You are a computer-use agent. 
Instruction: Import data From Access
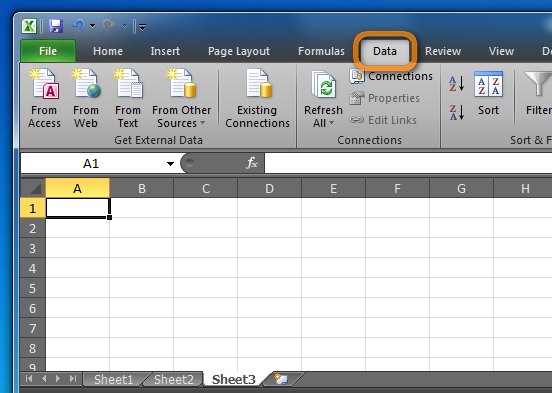(x=44, y=99)
